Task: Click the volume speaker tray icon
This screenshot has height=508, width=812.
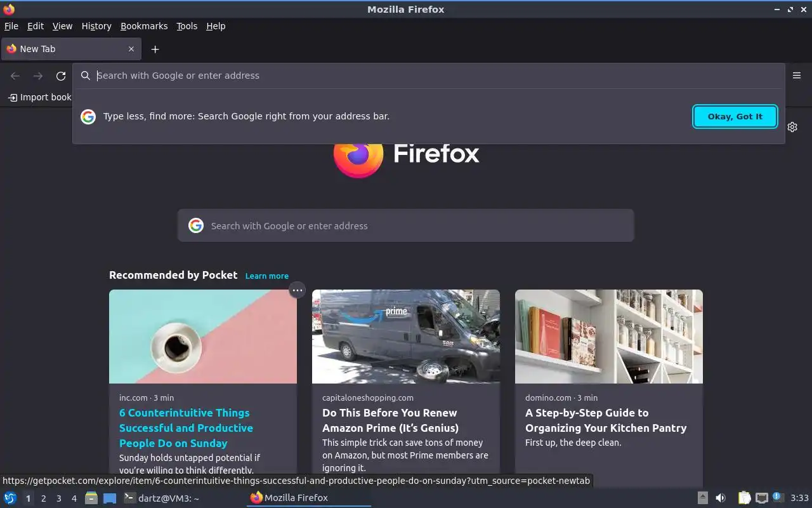Action: click(x=721, y=498)
